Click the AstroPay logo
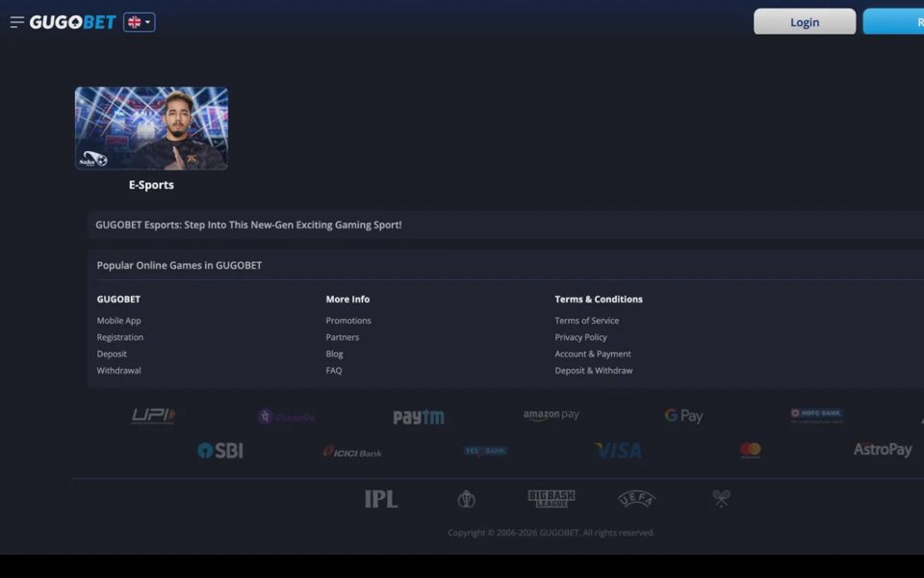The image size is (924, 578). coord(883,450)
